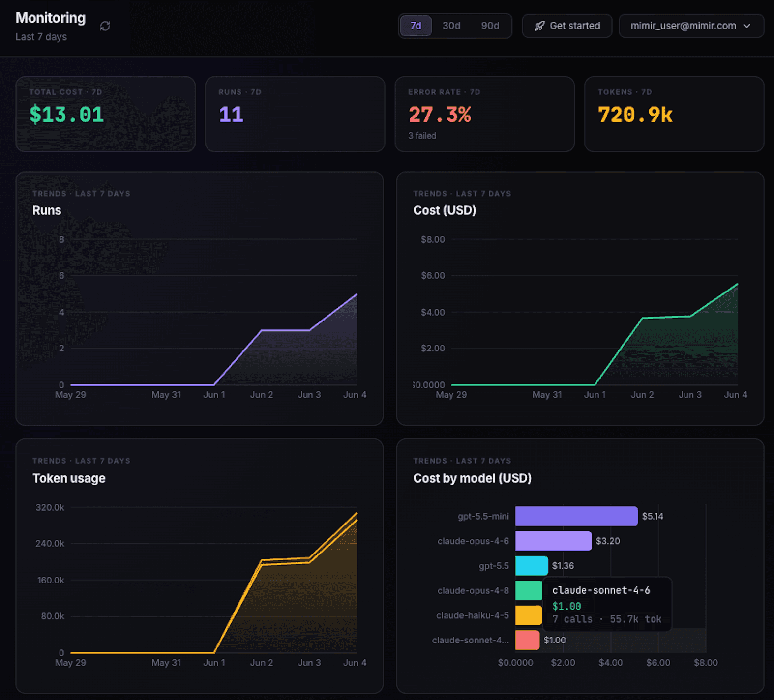Image resolution: width=774 pixels, height=700 pixels.
Task: Click the claude-opus-4-6 lavender bar
Action: [553, 541]
